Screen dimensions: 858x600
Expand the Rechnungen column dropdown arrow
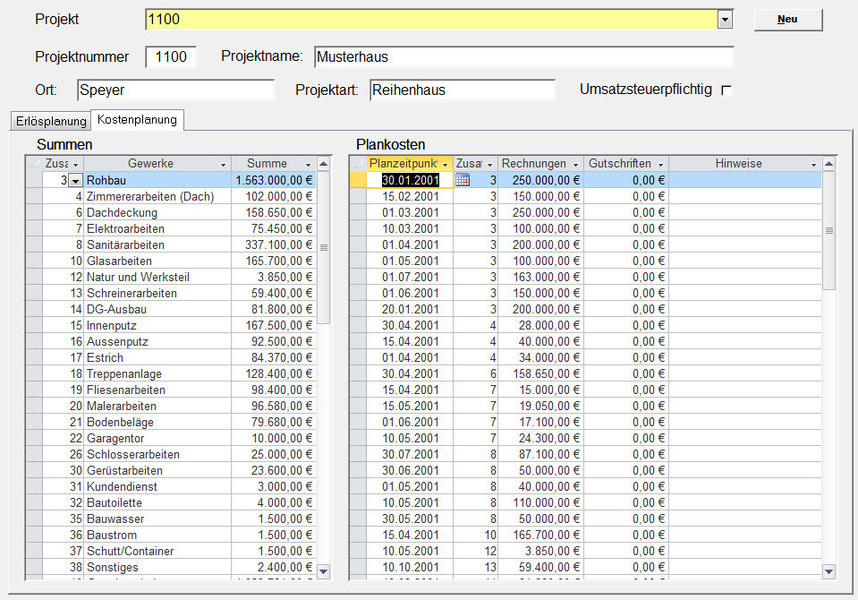[x=576, y=164]
